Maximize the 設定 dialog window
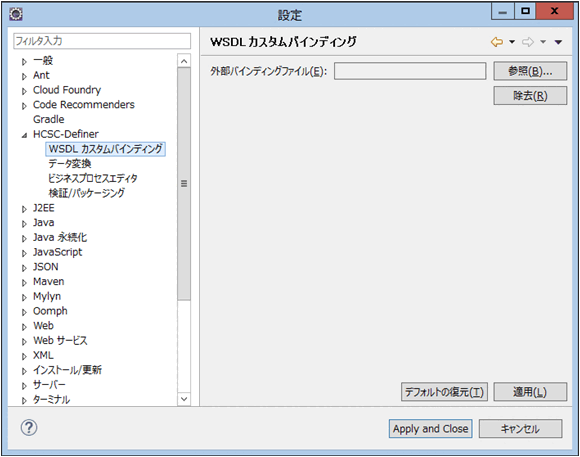 point(525,12)
